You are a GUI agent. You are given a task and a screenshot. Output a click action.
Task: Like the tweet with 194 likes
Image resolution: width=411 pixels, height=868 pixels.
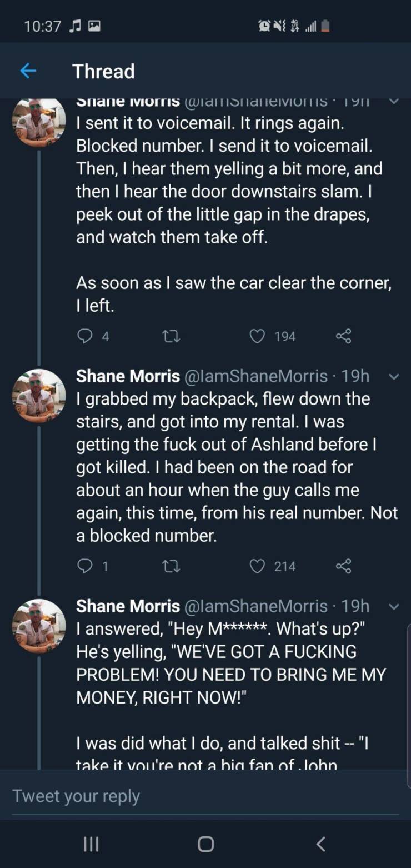(257, 336)
